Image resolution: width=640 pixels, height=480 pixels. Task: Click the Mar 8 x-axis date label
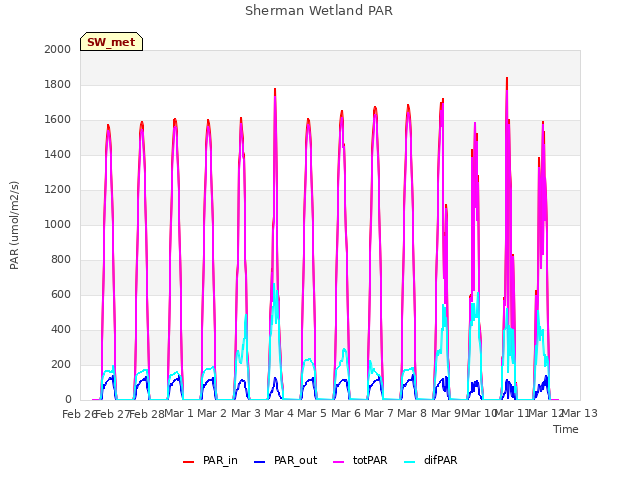click(x=412, y=413)
